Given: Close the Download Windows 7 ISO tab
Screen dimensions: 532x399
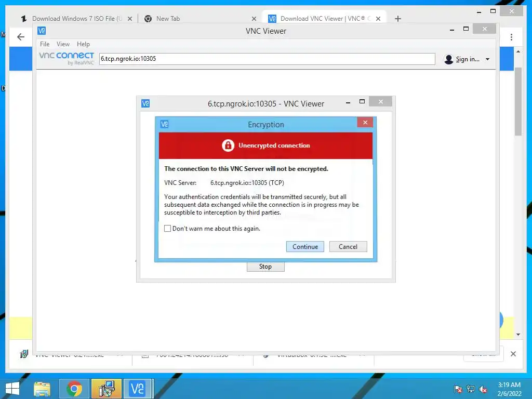Looking at the screenshot, I should tap(129, 19).
